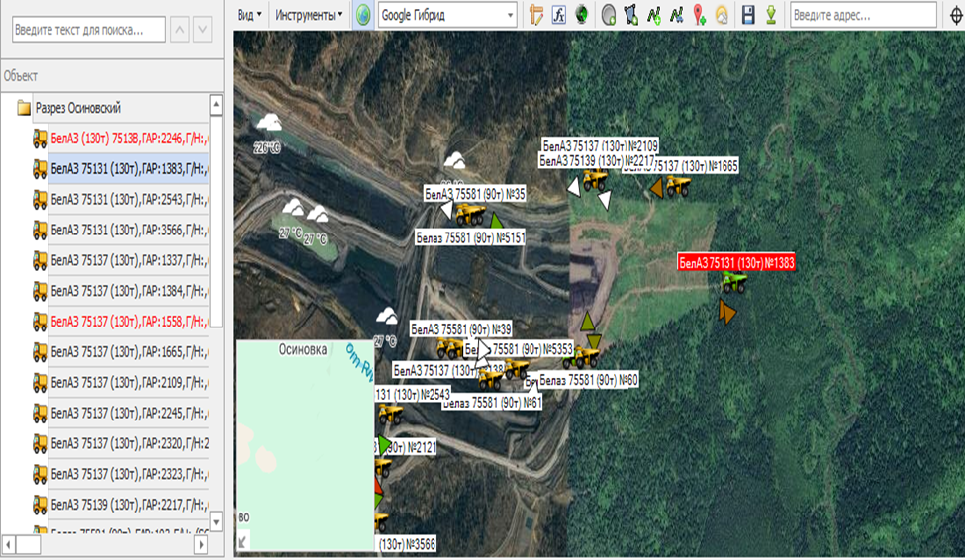Open the Вид menu
Viewport: 965px width, 560px height.
tap(251, 15)
